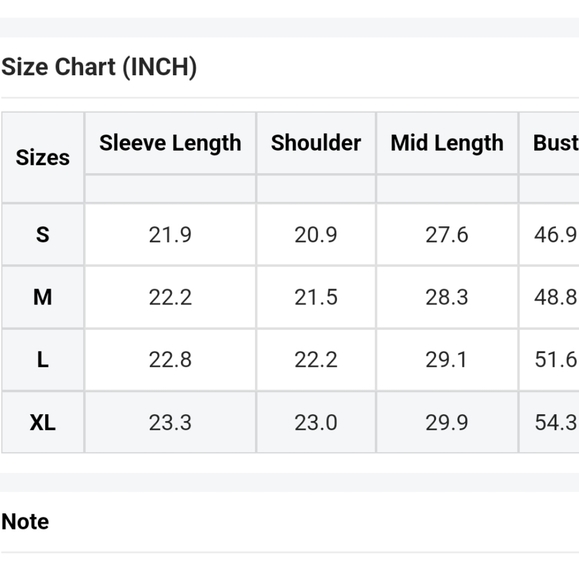
Task: Click shoulder value 21.5 for M
Action: click(x=316, y=297)
